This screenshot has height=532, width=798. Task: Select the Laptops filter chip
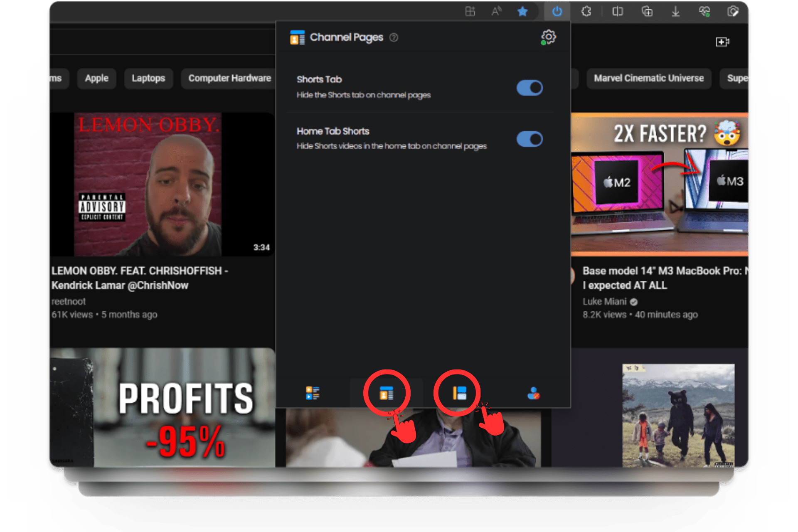coord(148,78)
